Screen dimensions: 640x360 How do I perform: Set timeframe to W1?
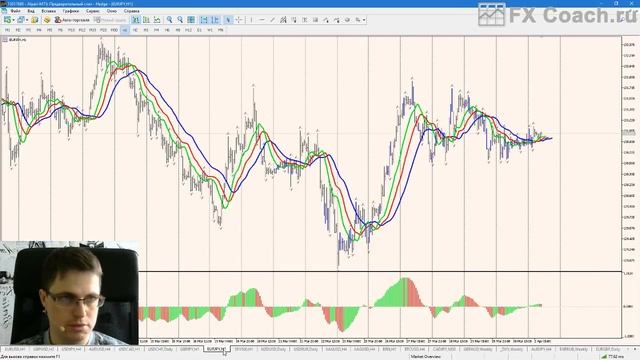[x=210, y=30]
